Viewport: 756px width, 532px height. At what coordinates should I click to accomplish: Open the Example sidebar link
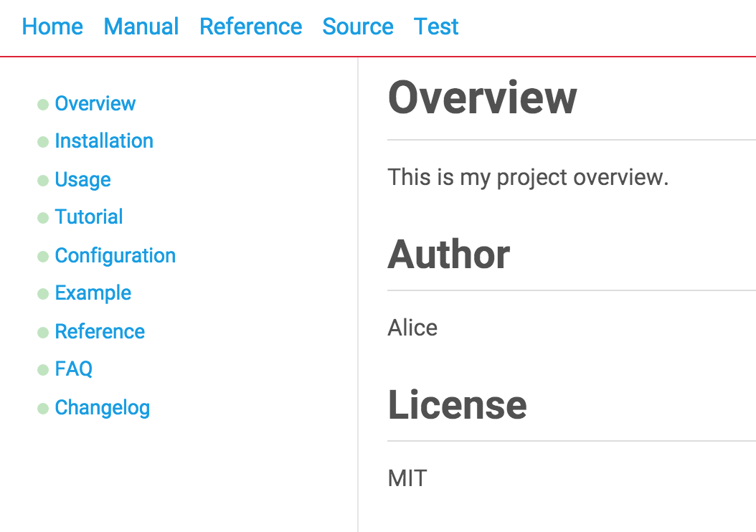93,293
